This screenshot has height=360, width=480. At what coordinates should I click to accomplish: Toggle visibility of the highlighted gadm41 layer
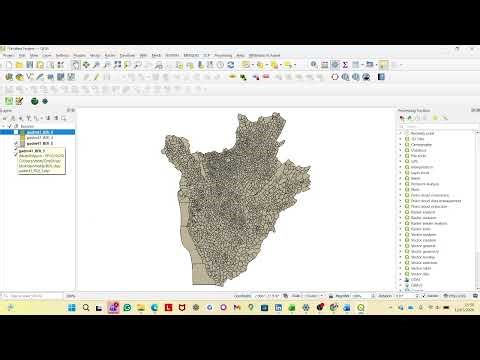pyautogui.click(x=16, y=132)
